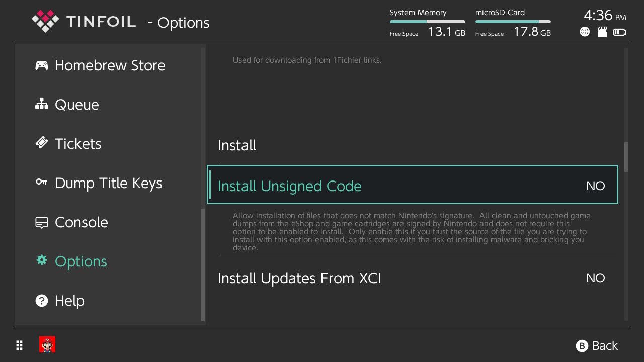
Task: Click the battery status icon
Action: [620, 32]
